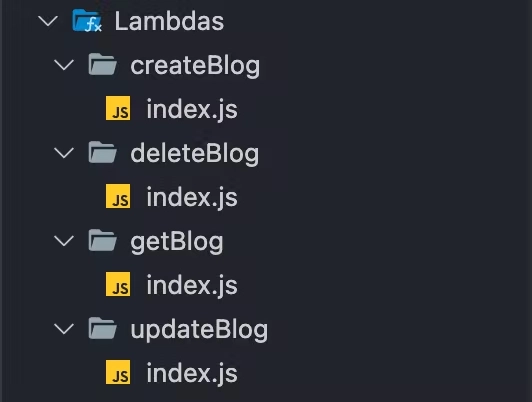The width and height of the screenshot is (532, 402).
Task: Collapse the deleteBlog folder chevron
Action: coord(64,153)
